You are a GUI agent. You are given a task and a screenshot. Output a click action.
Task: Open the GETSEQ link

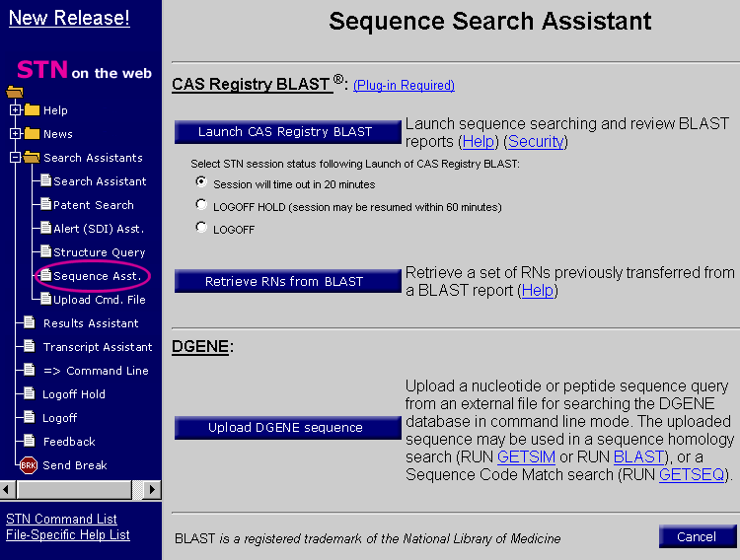692,474
